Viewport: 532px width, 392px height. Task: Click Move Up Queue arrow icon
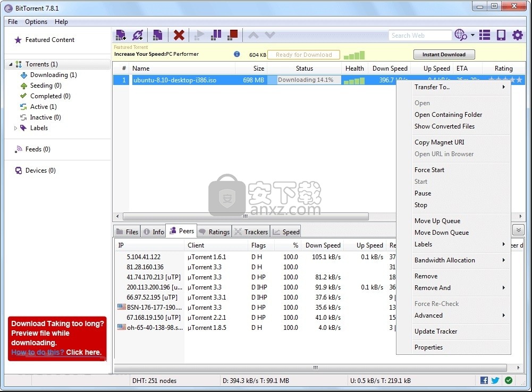pos(254,35)
